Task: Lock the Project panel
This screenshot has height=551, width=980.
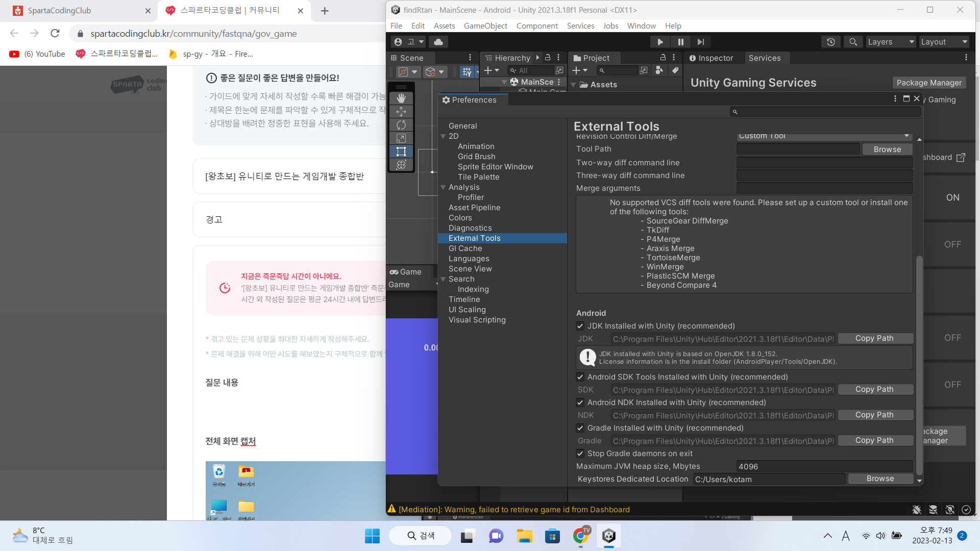Action: (x=663, y=58)
